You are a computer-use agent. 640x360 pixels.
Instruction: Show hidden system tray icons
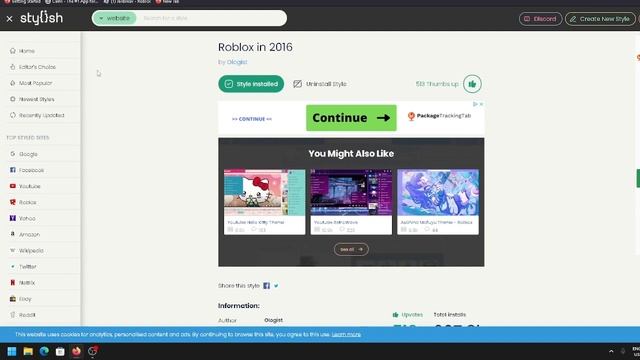coord(611,351)
